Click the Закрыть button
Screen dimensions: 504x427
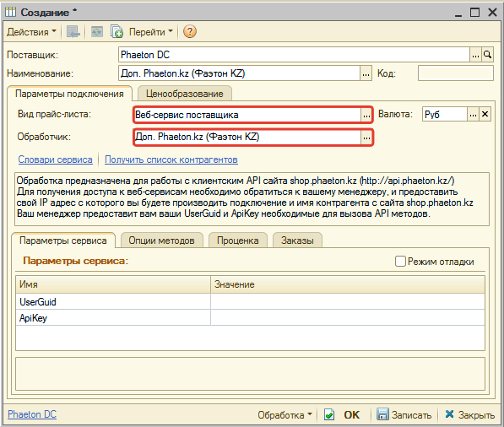(x=469, y=415)
